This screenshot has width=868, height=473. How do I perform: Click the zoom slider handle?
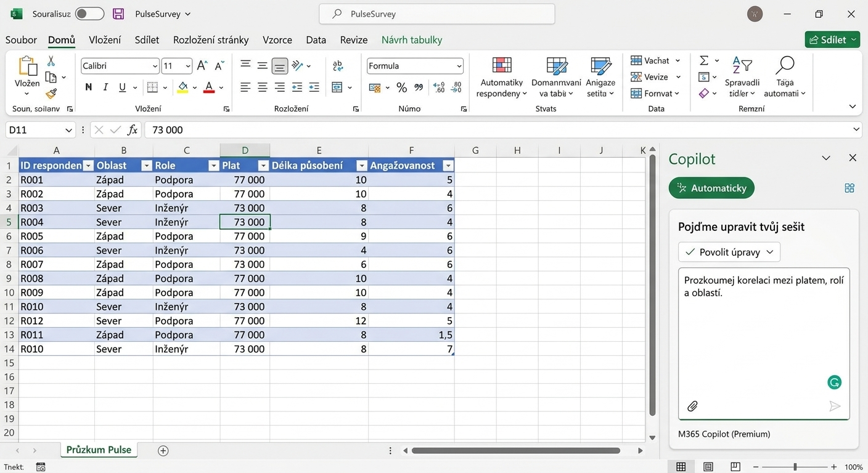[795, 467]
